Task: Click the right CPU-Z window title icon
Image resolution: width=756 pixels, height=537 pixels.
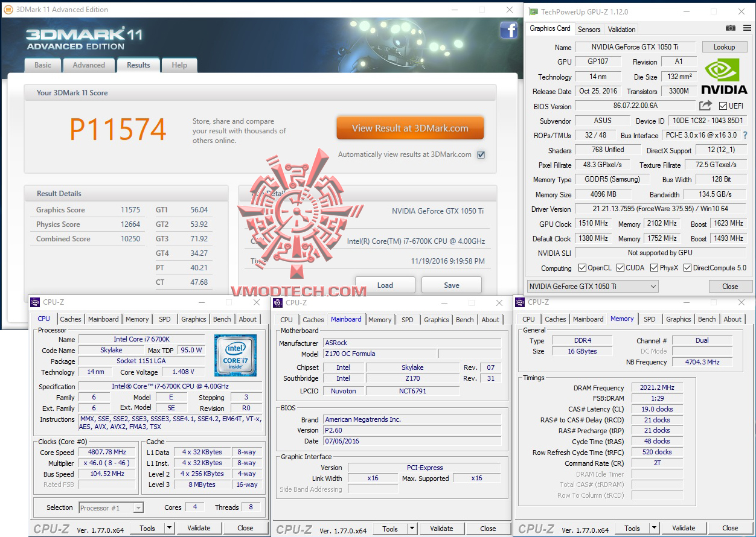Action: [520, 302]
